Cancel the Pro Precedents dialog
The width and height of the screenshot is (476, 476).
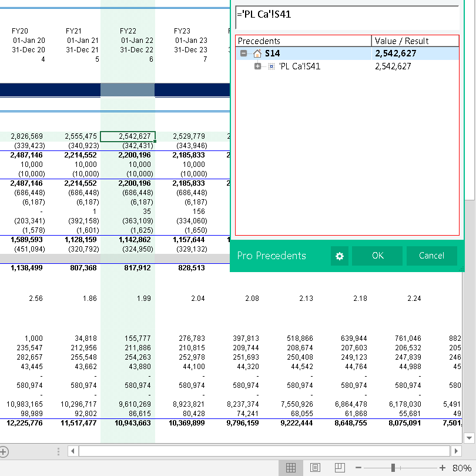[431, 256]
